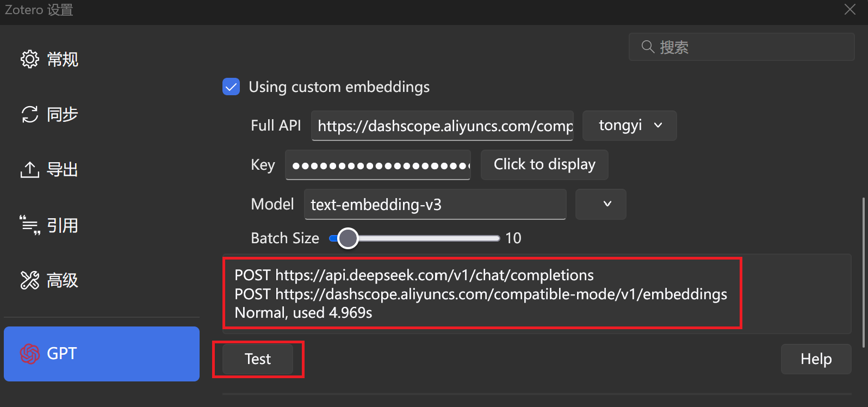Viewport: 868px width, 407px height.
Task: Click the Export upload icon
Action: [x=30, y=170]
